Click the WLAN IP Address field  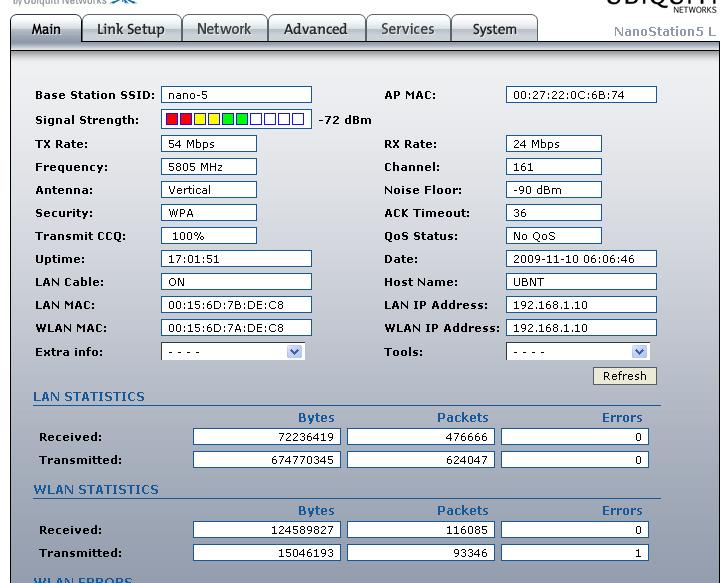580,328
